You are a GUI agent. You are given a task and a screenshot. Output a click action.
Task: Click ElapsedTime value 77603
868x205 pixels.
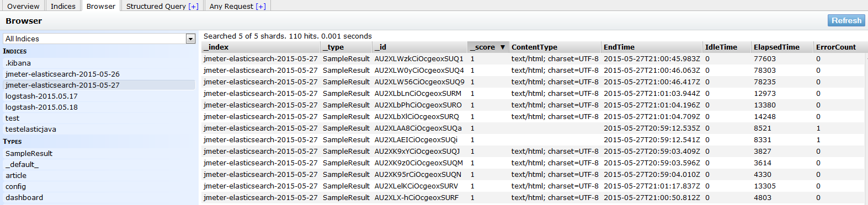765,58
